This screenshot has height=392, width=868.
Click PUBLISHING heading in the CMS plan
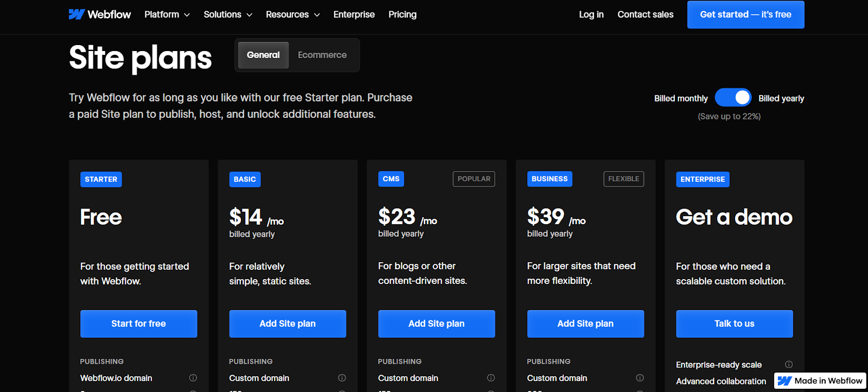pos(400,362)
